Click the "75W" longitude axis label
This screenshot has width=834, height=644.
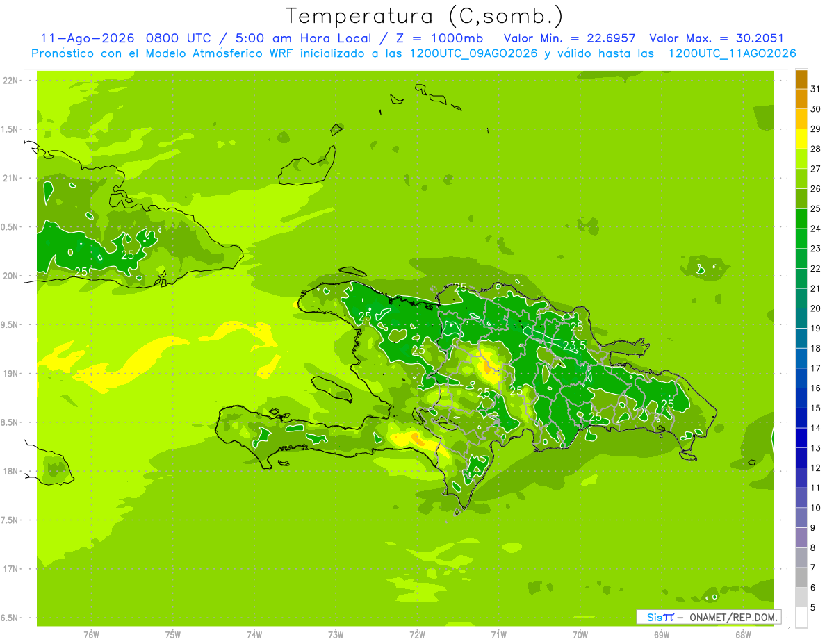click(173, 634)
